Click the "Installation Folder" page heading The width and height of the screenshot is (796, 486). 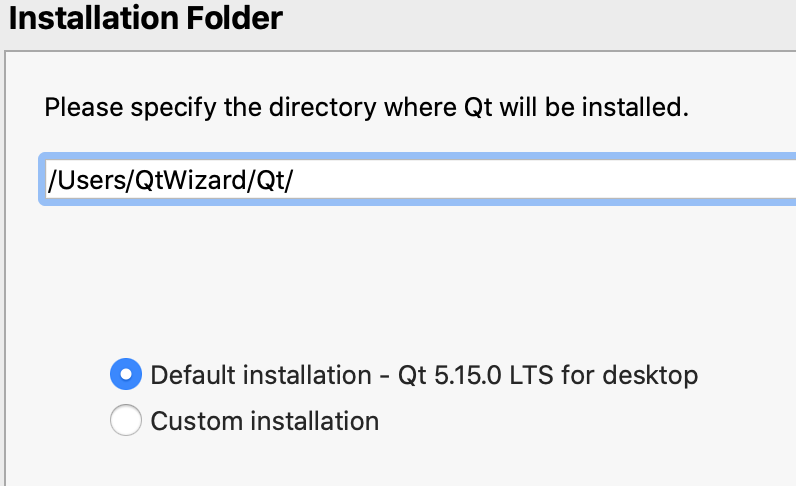pos(145,17)
